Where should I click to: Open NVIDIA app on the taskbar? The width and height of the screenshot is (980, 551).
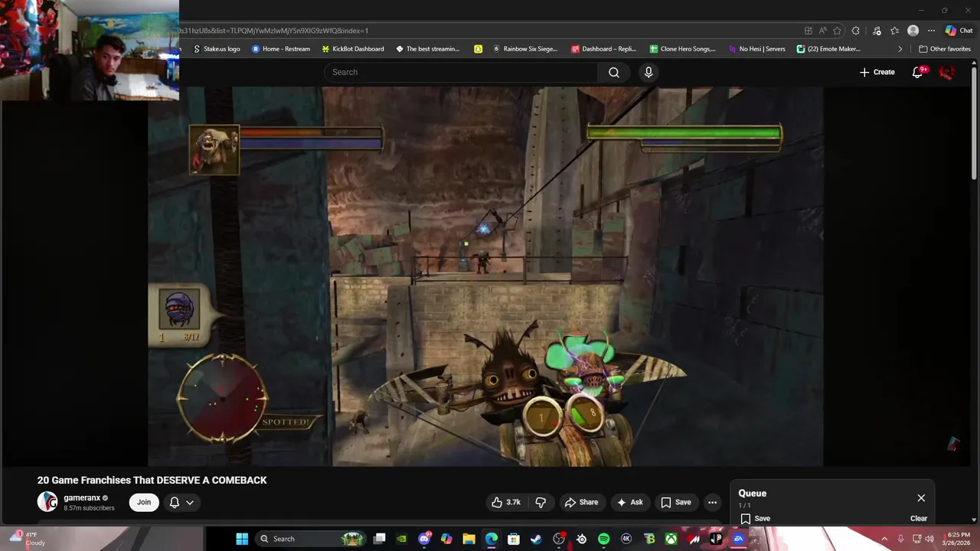[402, 539]
